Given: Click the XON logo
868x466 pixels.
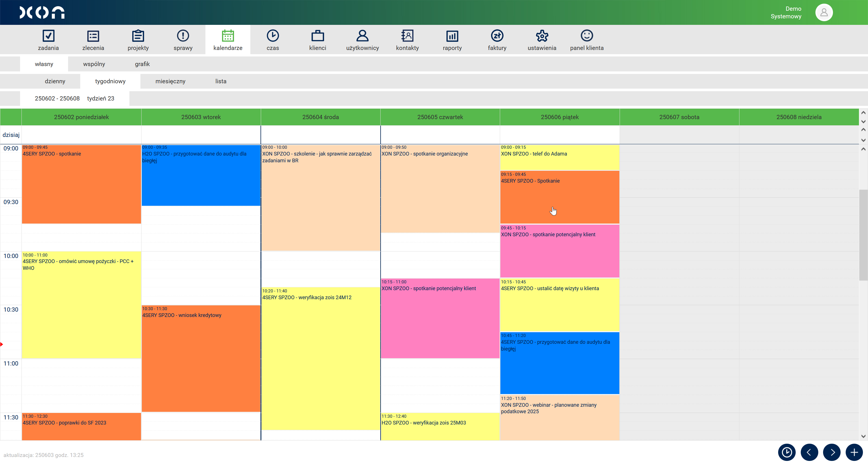Looking at the screenshot, I should [42, 12].
